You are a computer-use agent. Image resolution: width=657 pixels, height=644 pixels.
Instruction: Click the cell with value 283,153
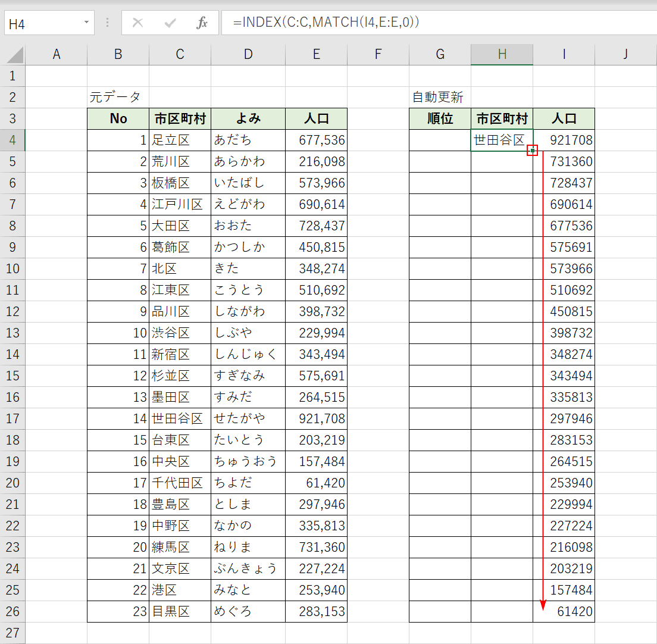(317, 611)
